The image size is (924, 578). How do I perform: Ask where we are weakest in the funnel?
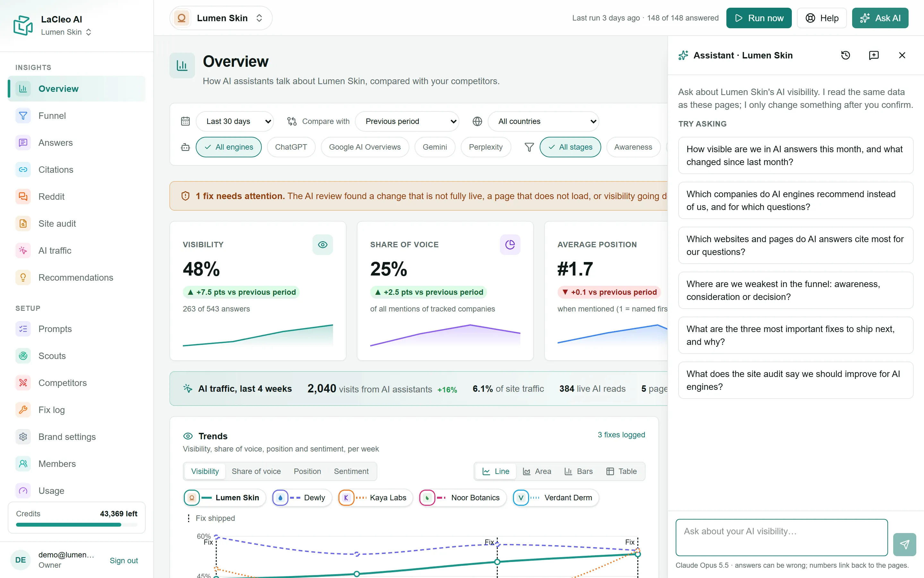coord(796,290)
